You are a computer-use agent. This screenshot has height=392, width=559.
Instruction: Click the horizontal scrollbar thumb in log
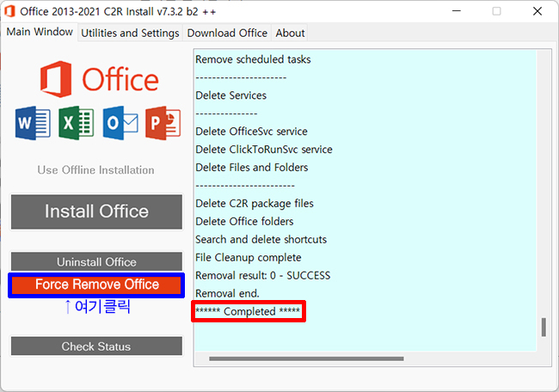click(x=306, y=358)
